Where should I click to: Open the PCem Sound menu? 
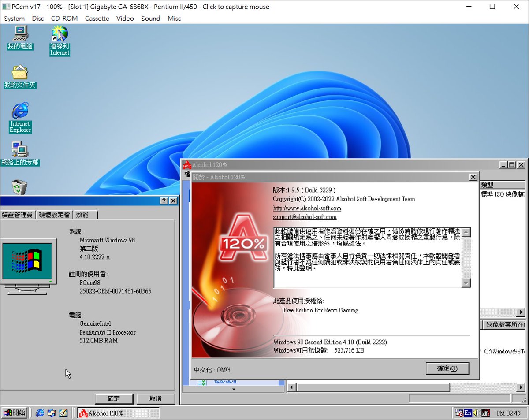click(x=151, y=19)
